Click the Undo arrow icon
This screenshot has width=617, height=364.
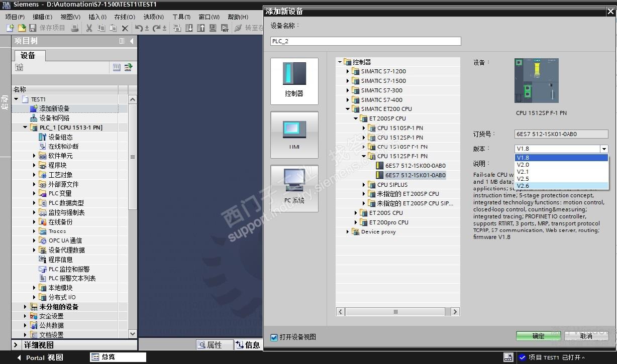pyautogui.click(x=139, y=28)
